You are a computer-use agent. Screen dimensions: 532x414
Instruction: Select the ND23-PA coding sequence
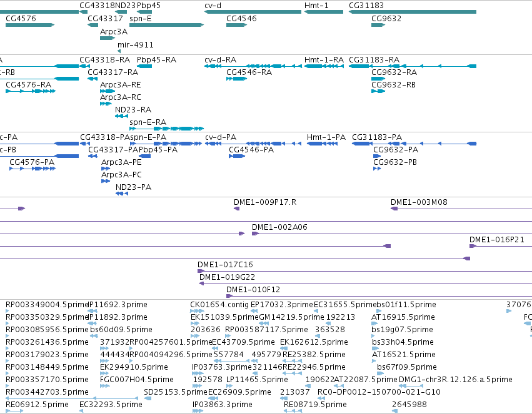coord(122,194)
